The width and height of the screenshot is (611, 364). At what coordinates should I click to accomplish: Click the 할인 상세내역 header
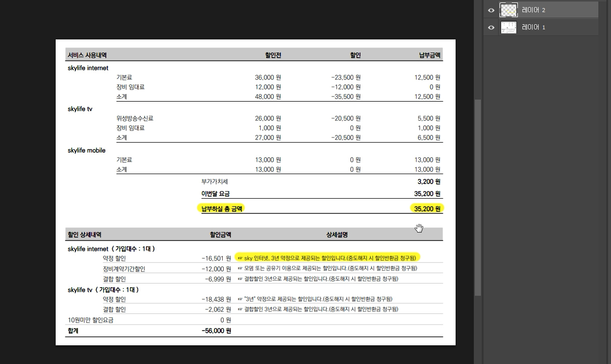[x=85, y=235]
